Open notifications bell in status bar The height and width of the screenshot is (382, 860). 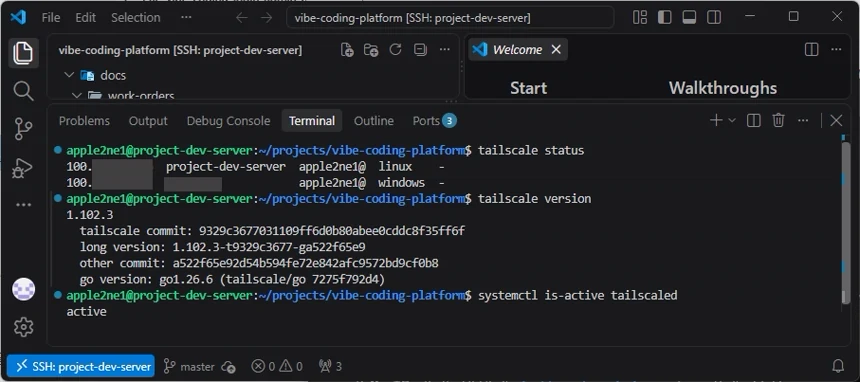838,366
